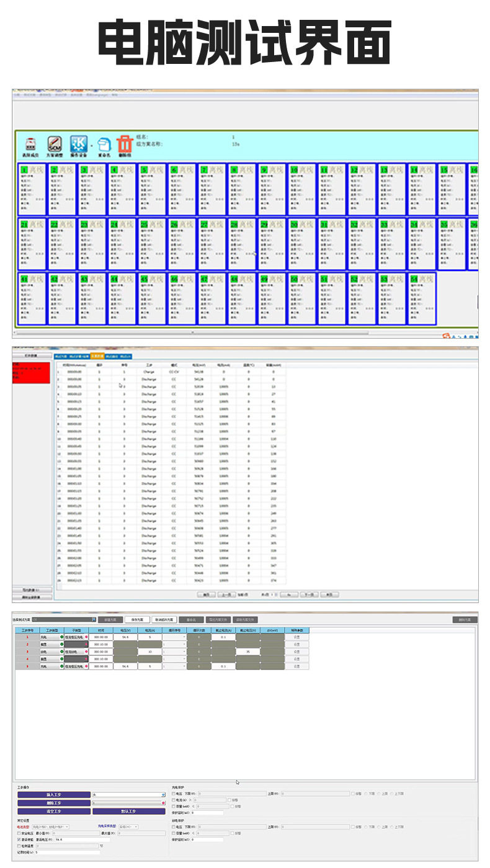
Task: Open the 电池类型 dropdown
Action: (x=50, y=826)
